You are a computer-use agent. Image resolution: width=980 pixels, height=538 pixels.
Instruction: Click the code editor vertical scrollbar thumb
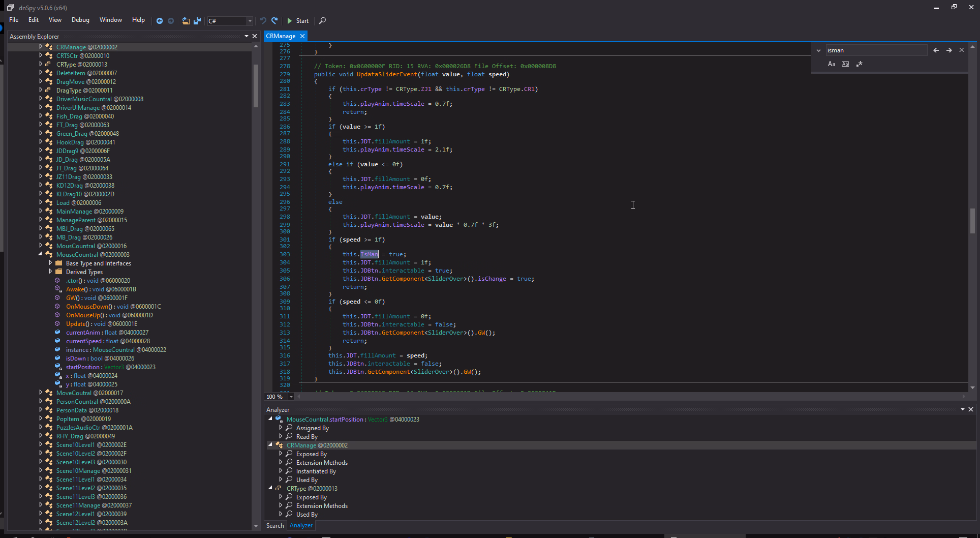pos(972,221)
